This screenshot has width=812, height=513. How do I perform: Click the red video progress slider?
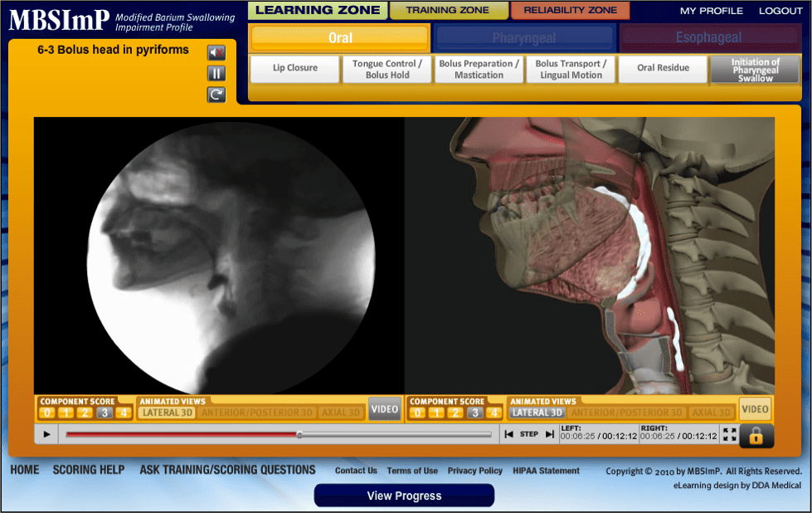pyautogui.click(x=182, y=434)
